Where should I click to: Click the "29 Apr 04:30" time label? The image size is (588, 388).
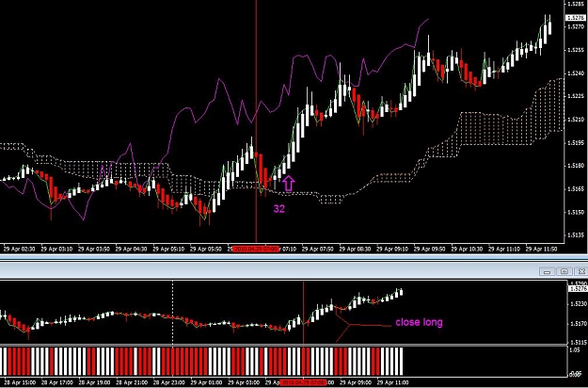tap(132, 249)
